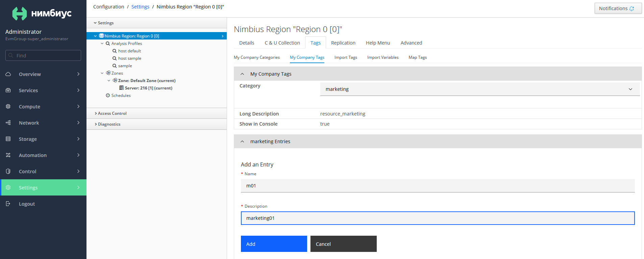Screen dimensions: 644x259
Task: Click the Automation icon in sidebar
Action: click(x=8, y=155)
